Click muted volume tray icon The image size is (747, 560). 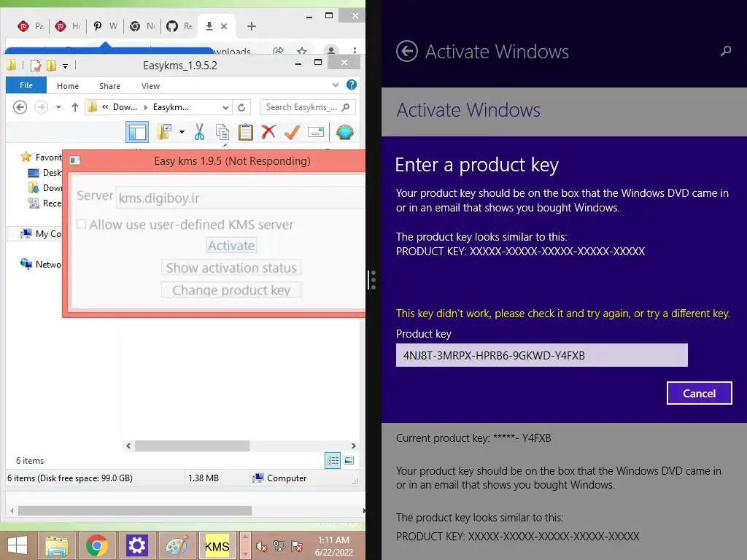pyautogui.click(x=262, y=545)
